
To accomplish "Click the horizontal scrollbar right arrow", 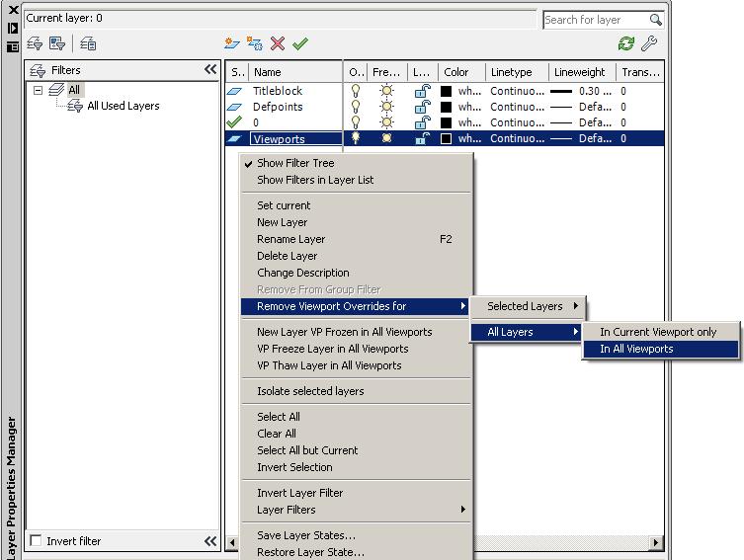I will [x=656, y=542].
